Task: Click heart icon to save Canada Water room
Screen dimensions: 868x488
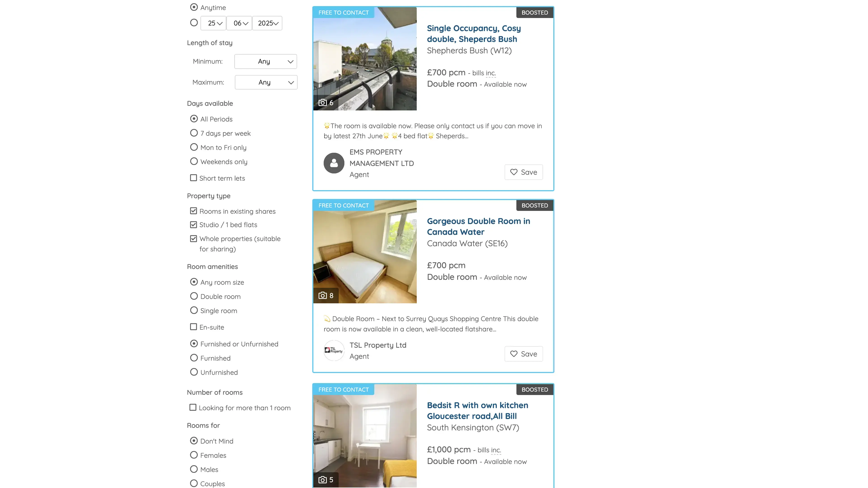Action: [x=514, y=354]
